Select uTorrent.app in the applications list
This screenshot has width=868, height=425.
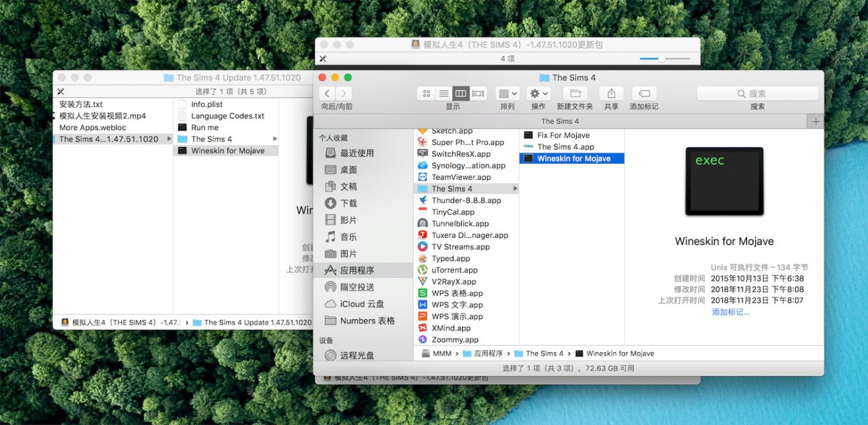(x=467, y=270)
